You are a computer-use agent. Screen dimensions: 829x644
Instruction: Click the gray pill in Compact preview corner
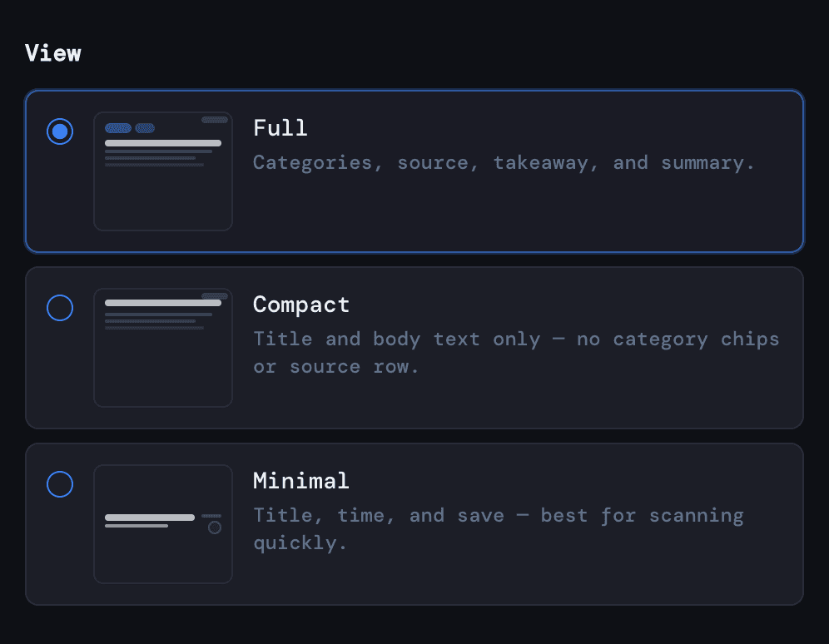tap(215, 296)
